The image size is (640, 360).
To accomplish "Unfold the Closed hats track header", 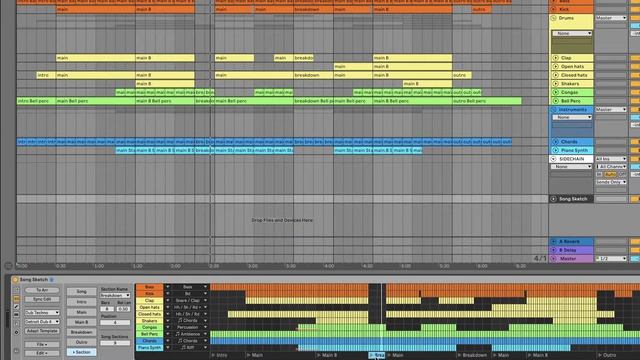I will coord(556,75).
